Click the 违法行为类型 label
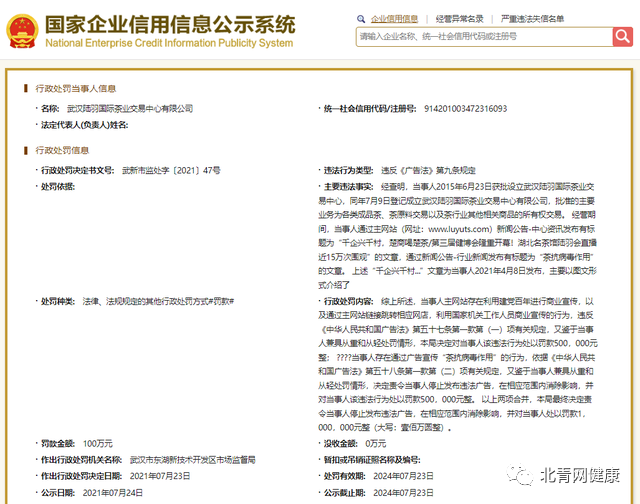Image resolution: width=640 pixels, height=504 pixels. [349, 170]
